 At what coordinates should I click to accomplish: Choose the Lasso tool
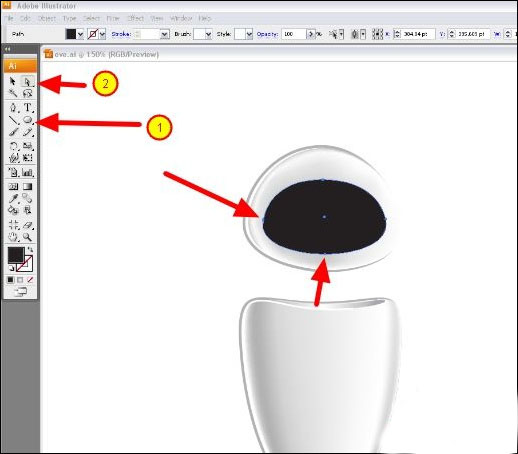[x=27, y=93]
